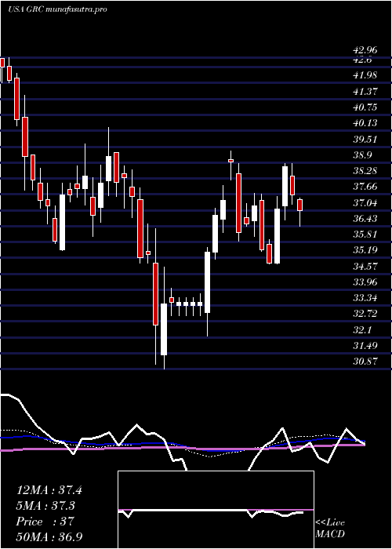The height and width of the screenshot is (549, 392).
Task: Select the 30.87 price level label
Action: (365, 362)
